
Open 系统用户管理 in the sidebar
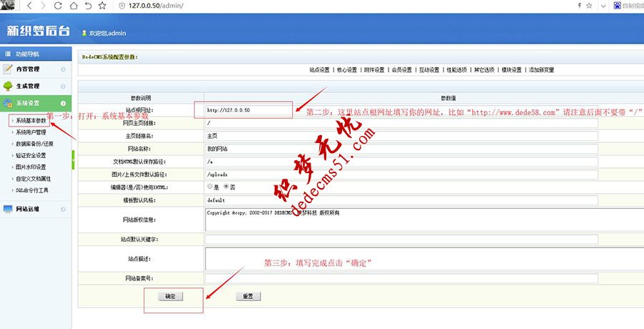[x=31, y=132]
